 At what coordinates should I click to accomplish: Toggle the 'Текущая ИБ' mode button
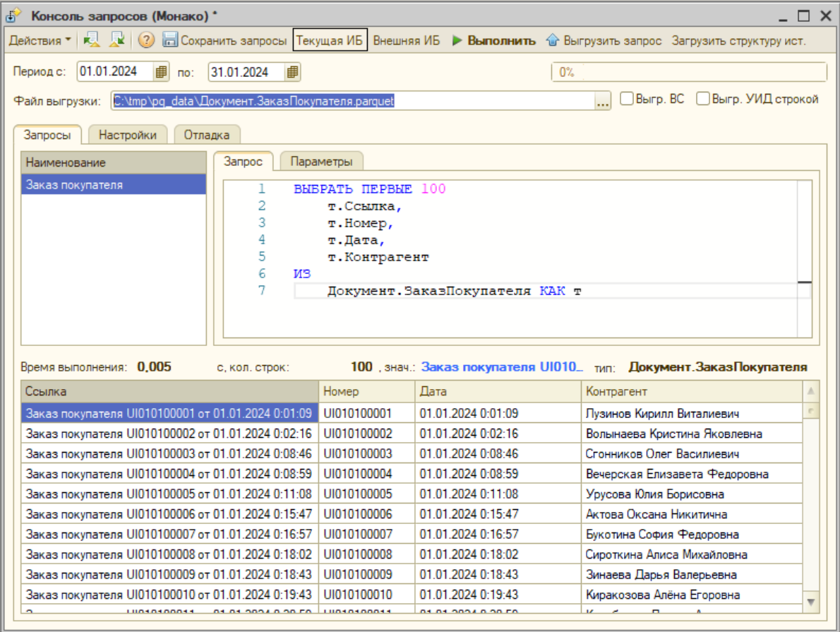click(x=330, y=40)
